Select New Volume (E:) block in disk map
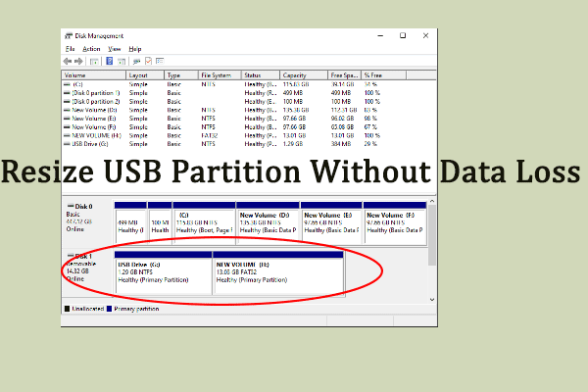 331,224
